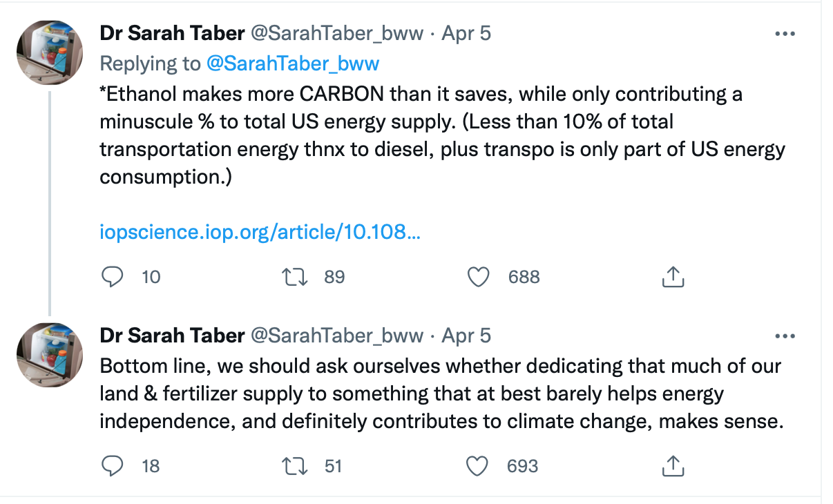Like the tweet with 693 likes
The width and height of the screenshot is (833, 504).
click(478, 466)
